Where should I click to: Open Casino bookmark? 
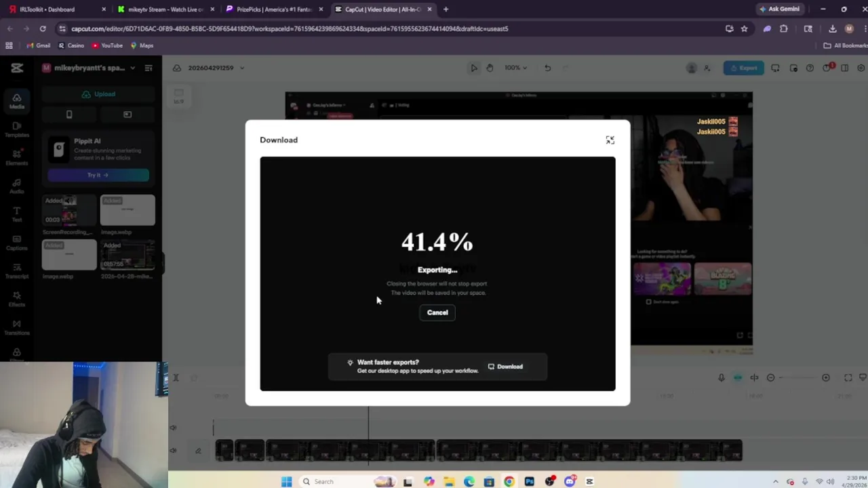[71, 45]
